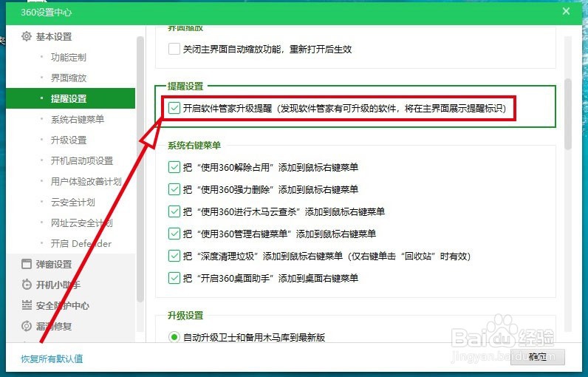Toggle 深度清理垃圾 context menu checkbox
The height and width of the screenshot is (377, 588).
174,256
